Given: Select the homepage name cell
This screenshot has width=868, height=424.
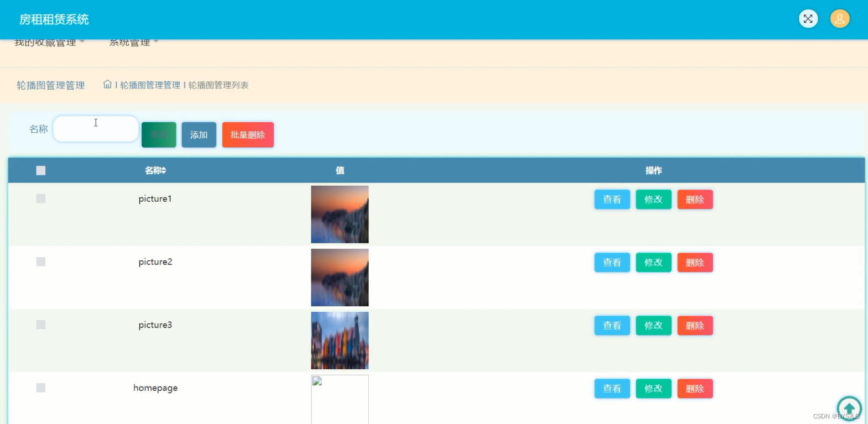Looking at the screenshot, I should [x=155, y=388].
